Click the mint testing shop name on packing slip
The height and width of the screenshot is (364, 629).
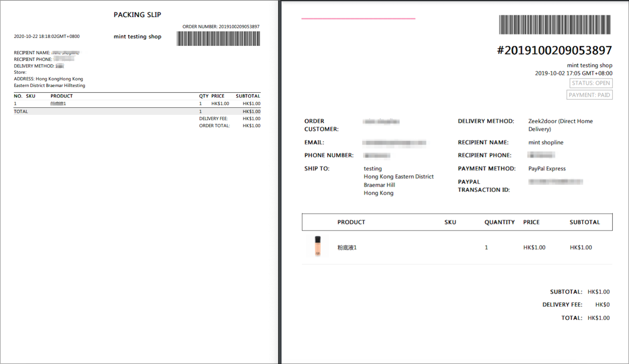tap(137, 36)
